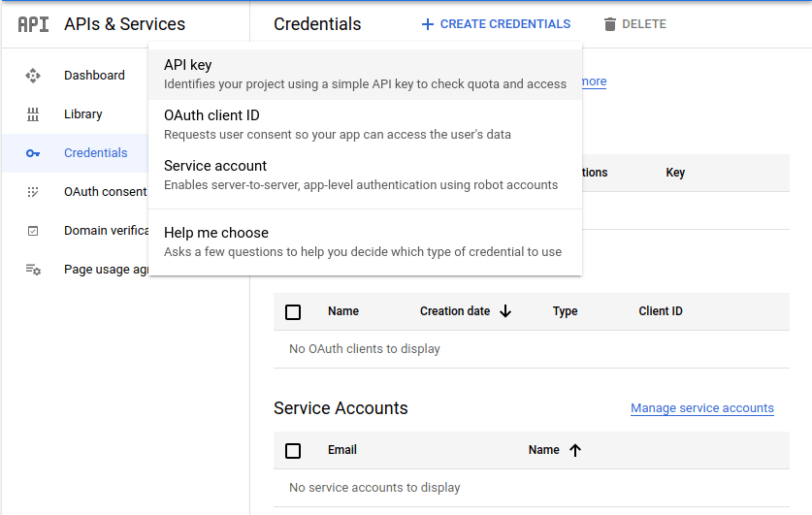
Task: Sort by Creation date descending arrow
Action: (x=505, y=311)
